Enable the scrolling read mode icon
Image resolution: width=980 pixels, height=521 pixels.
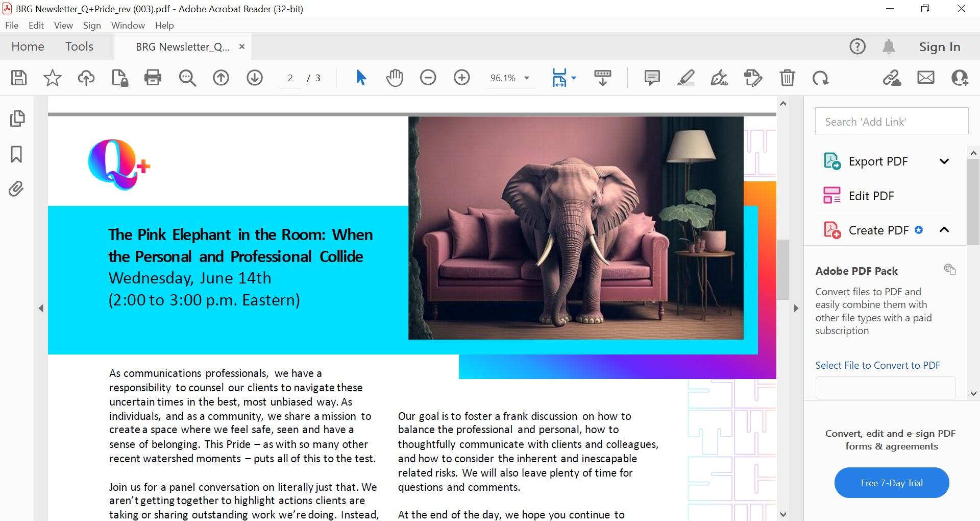pyautogui.click(x=603, y=78)
